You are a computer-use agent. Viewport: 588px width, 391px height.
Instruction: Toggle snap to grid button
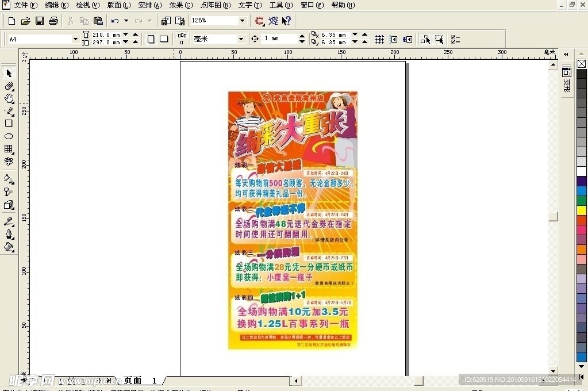pos(379,39)
